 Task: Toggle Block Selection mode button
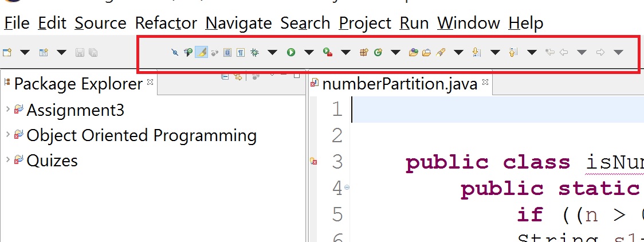227,53
